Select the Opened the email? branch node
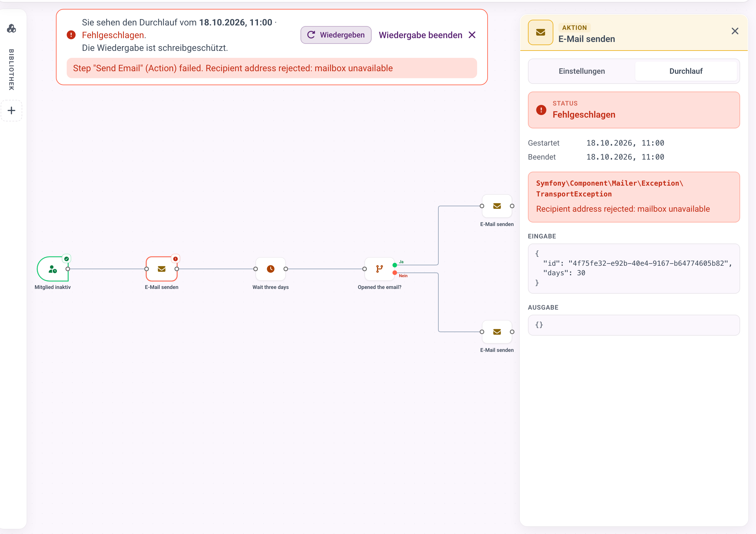The height and width of the screenshot is (534, 756). tap(380, 269)
